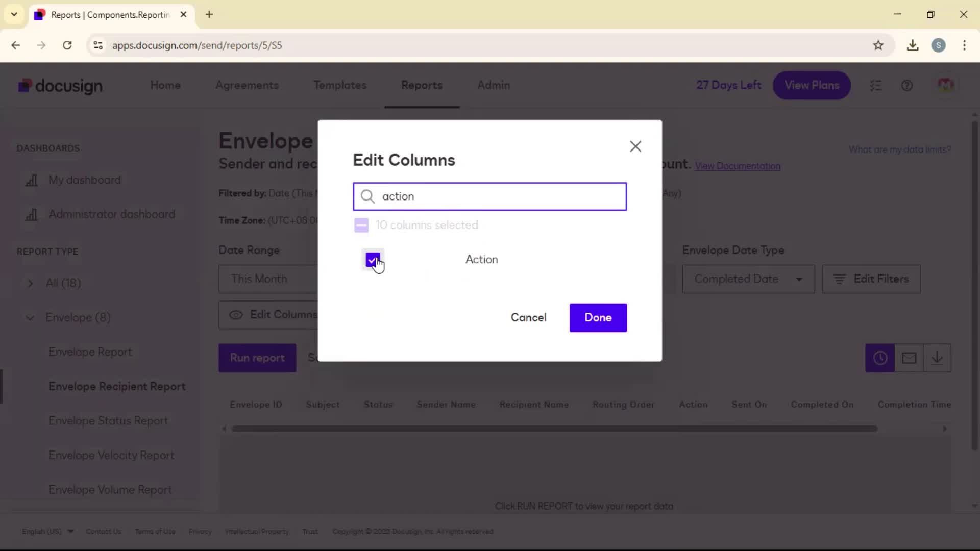980x551 pixels.
Task: Click the Sent On column header
Action: [x=749, y=405]
